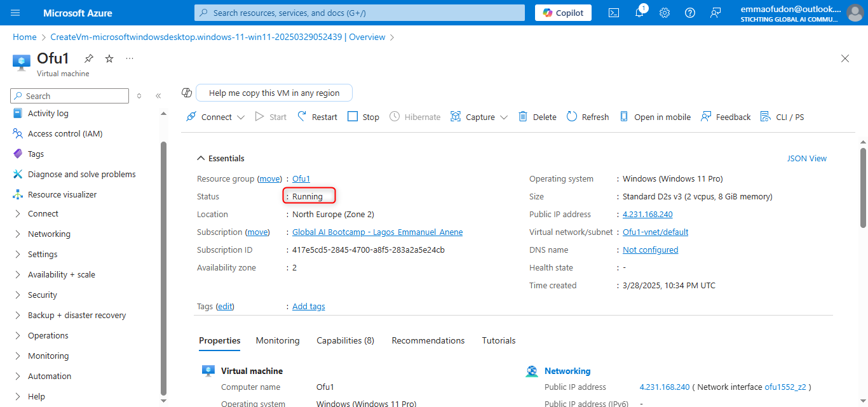This screenshot has height=407, width=868.
Task: Open CLI / PS command
Action: tap(782, 117)
